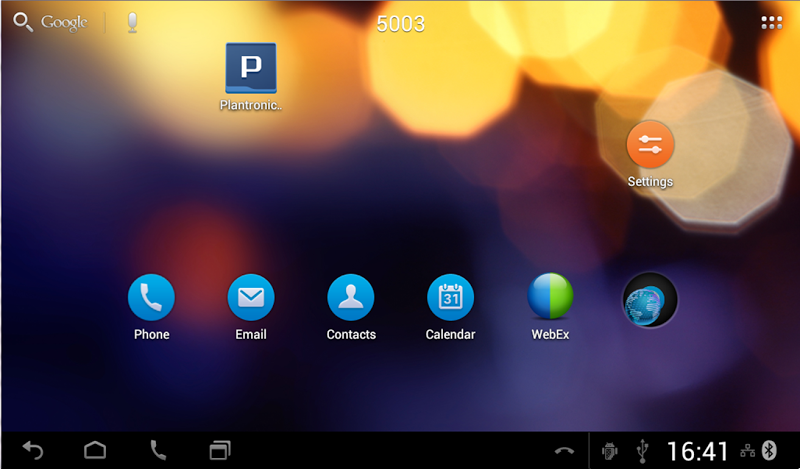The image size is (800, 469).
Task: Tap the phone handset in navigation bar
Action: 157,450
